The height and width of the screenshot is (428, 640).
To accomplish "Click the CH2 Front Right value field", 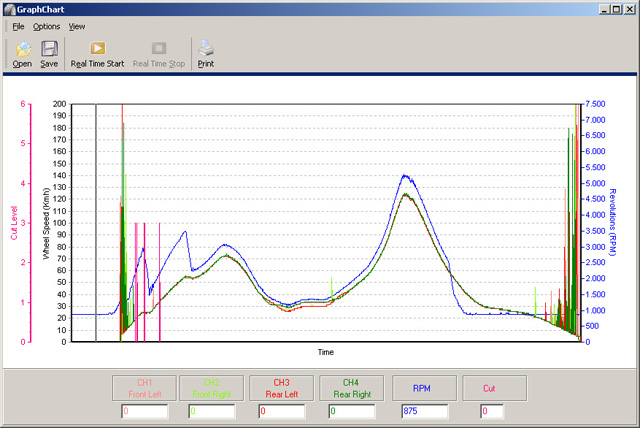I will [212, 411].
